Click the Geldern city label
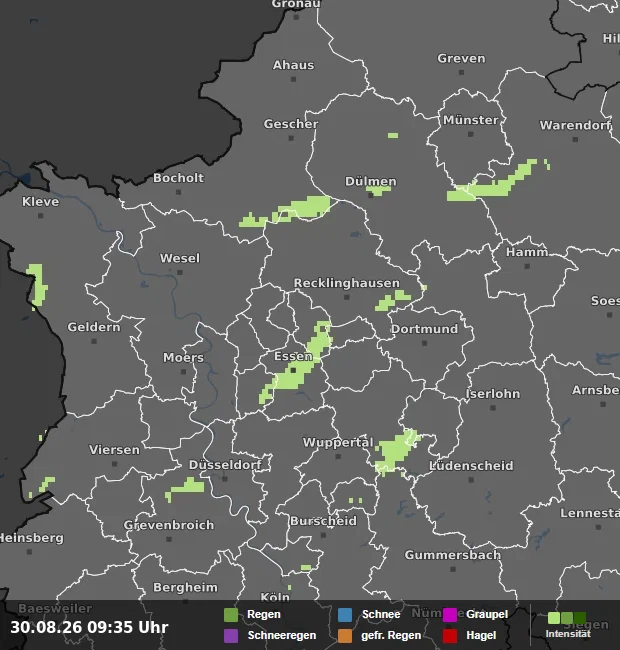The height and width of the screenshot is (650, 620). [x=94, y=327]
